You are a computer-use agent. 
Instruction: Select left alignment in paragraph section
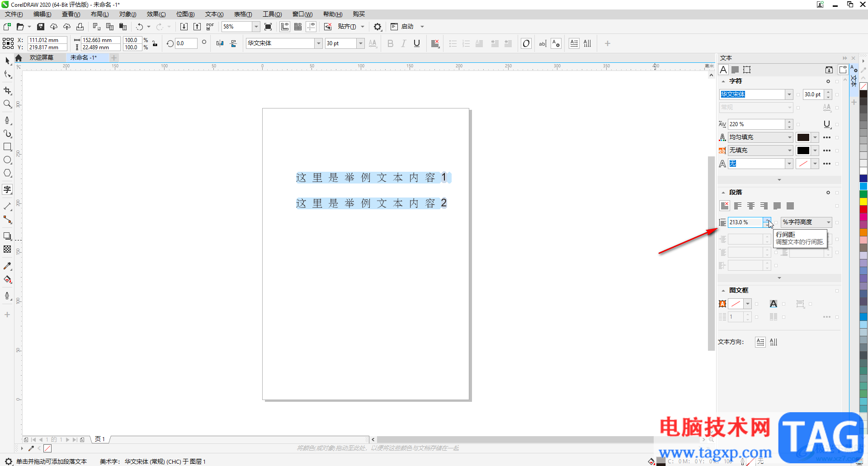pos(738,206)
